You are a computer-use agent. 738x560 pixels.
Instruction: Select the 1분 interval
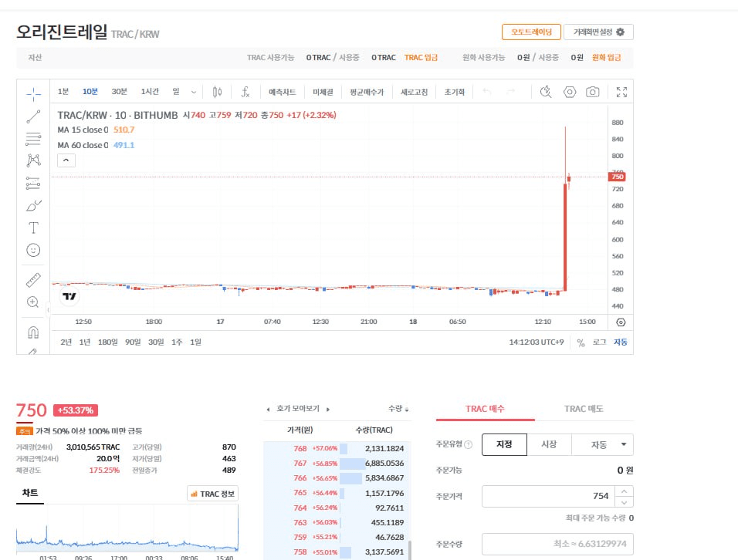pos(63,92)
